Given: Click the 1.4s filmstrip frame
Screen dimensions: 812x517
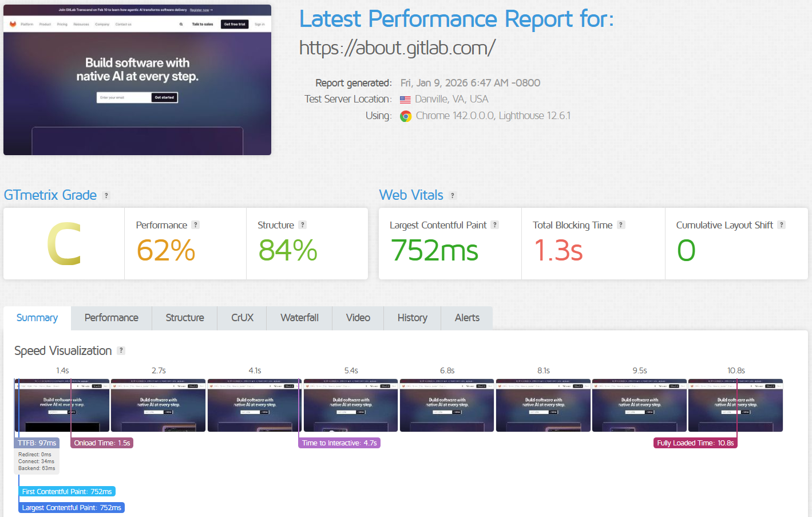Looking at the screenshot, I should coord(62,405).
